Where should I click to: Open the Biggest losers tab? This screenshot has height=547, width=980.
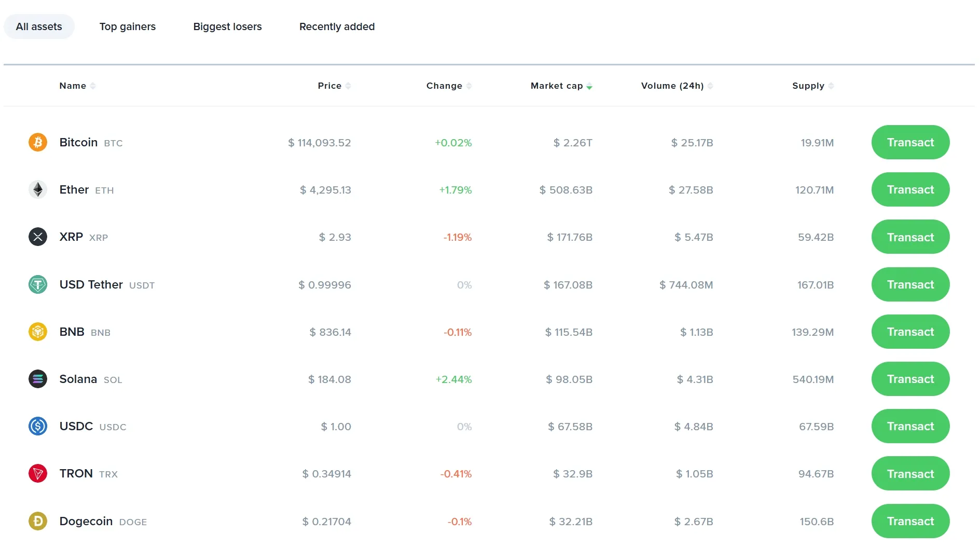[x=227, y=26]
